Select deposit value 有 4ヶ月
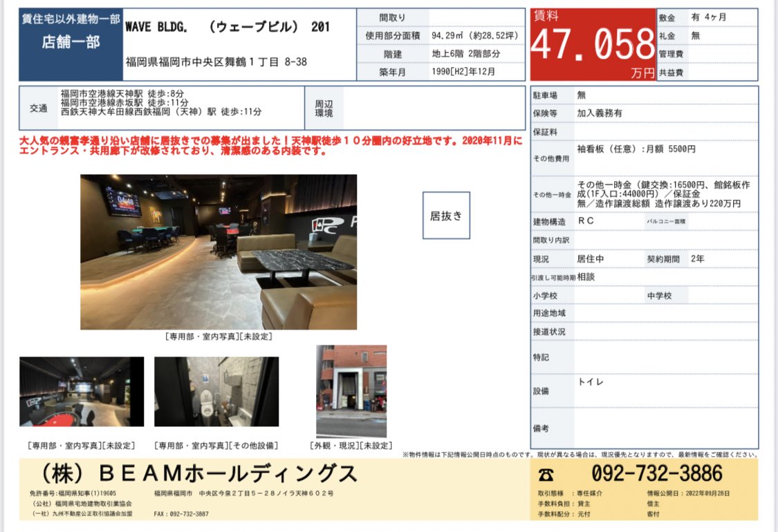778x532 pixels. click(x=709, y=17)
